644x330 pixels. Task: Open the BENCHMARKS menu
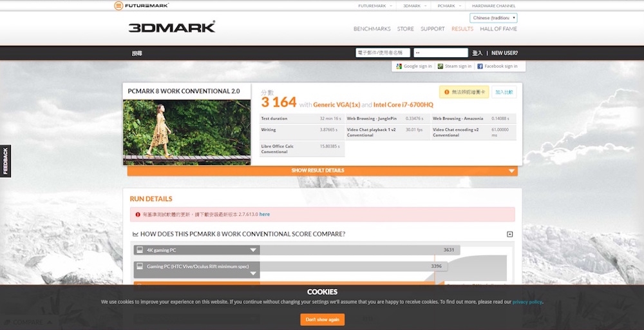point(372,29)
